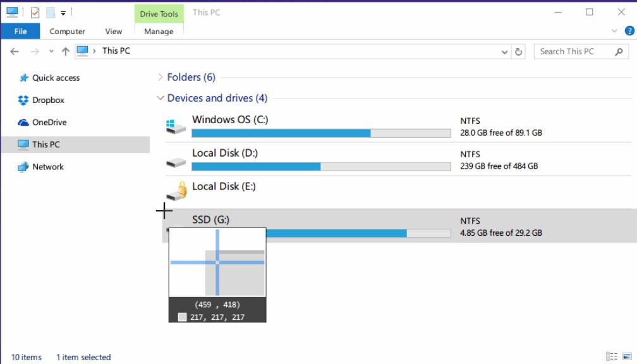Collapse the Devices and drives group

[160, 99]
